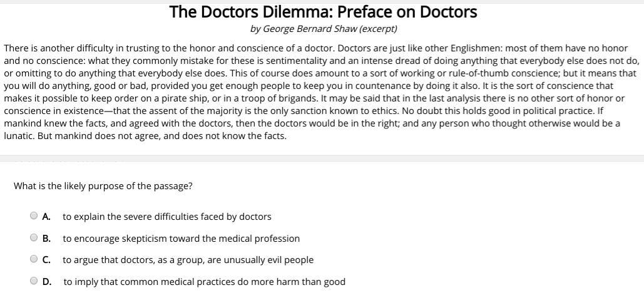
Task: Select radio button for answer B
Action: [34, 237]
